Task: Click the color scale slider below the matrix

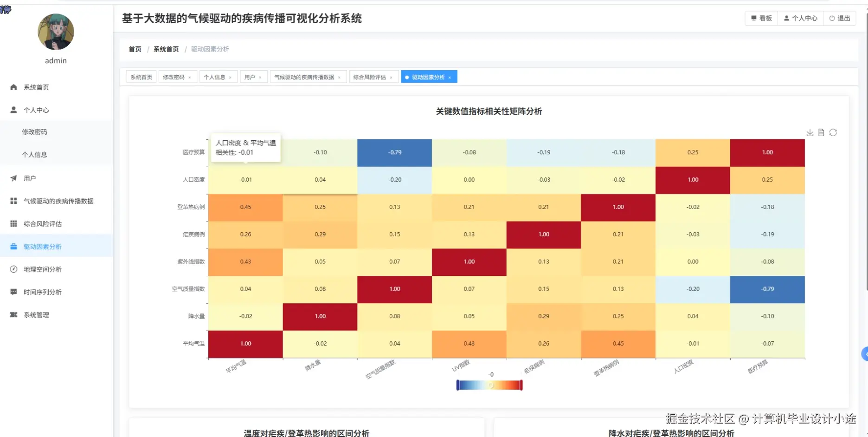Action: 490,385
